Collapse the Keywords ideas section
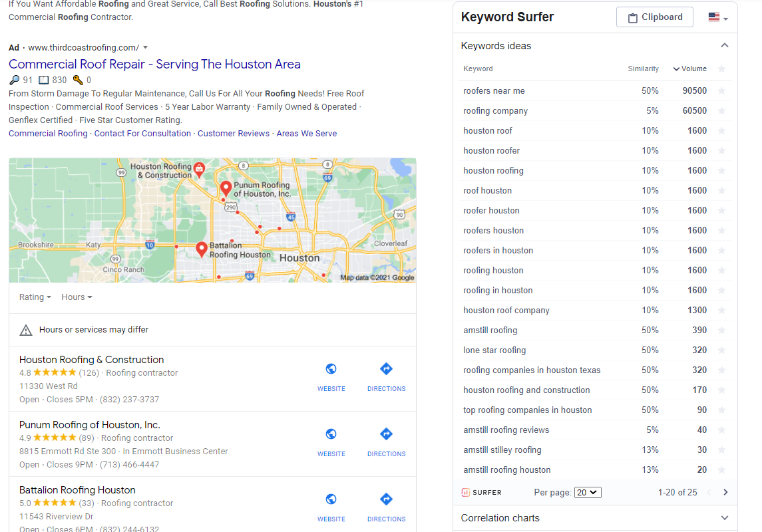Viewport: 762px width, 532px height. click(x=724, y=46)
